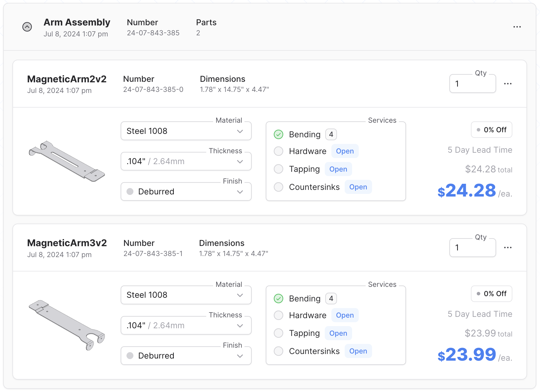The width and height of the screenshot is (540, 392).
Task: Enable Hardware service for MagneticArm2v2
Action: pos(279,151)
